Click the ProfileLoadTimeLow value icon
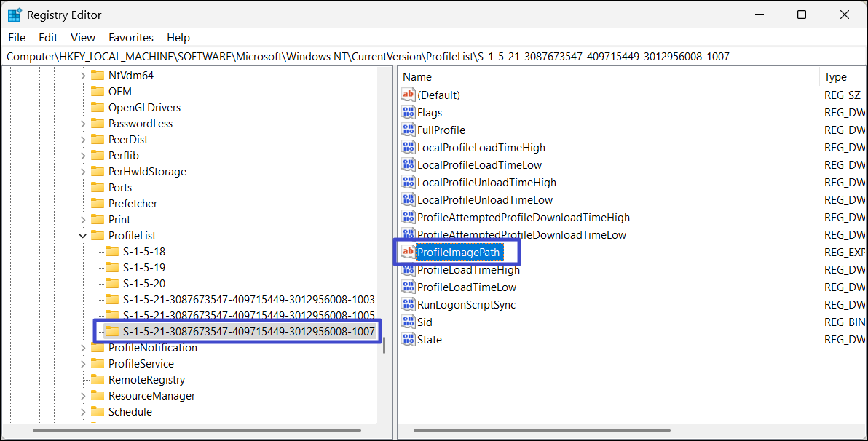 [x=409, y=287]
